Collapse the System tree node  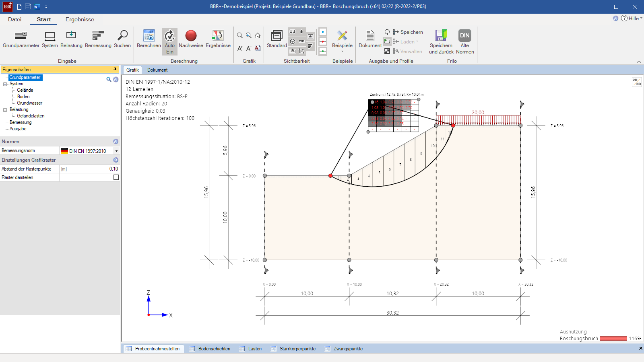pos(5,84)
